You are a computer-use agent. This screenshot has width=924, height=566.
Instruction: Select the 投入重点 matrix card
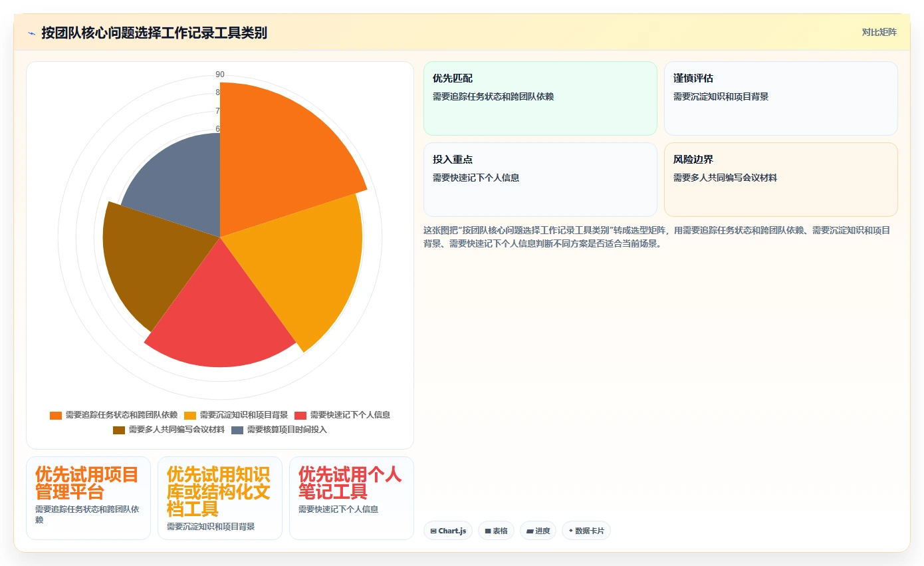540,180
